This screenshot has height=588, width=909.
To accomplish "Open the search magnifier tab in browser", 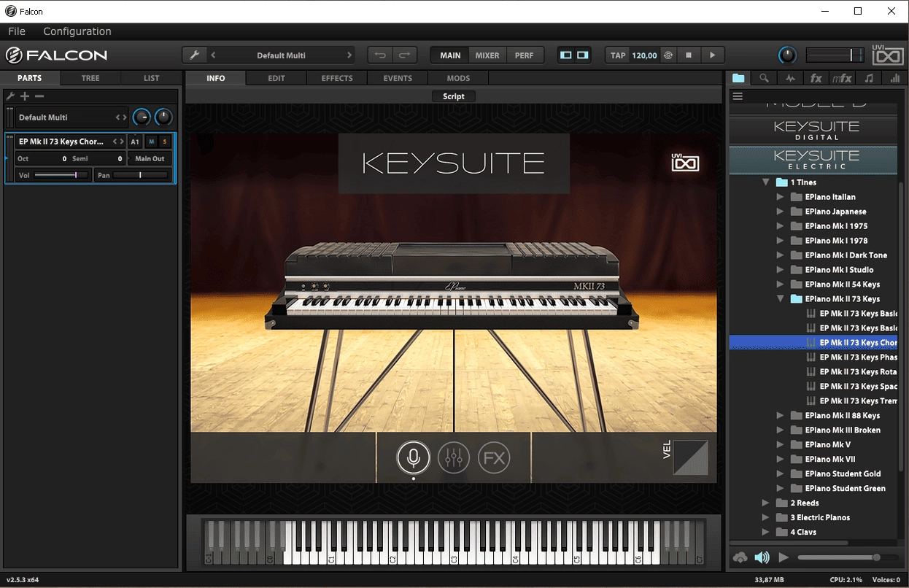I will pyautogui.click(x=764, y=78).
